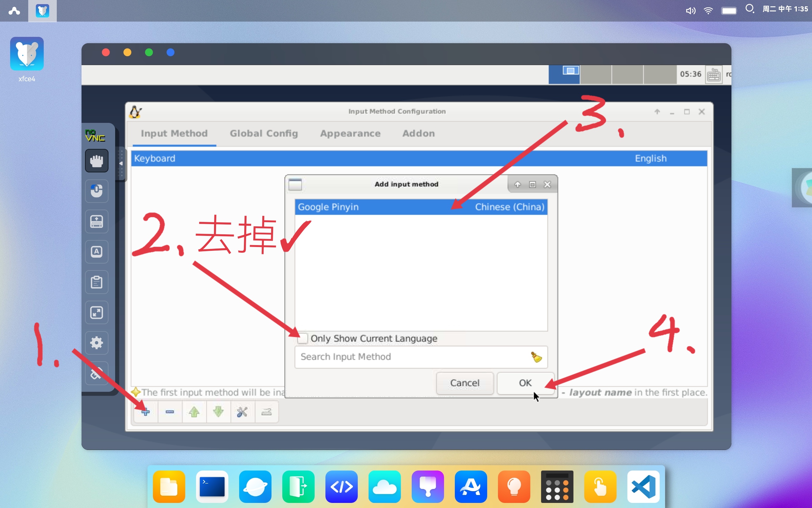Open the system launcher menu icon
The image size is (812, 508).
click(x=14, y=11)
